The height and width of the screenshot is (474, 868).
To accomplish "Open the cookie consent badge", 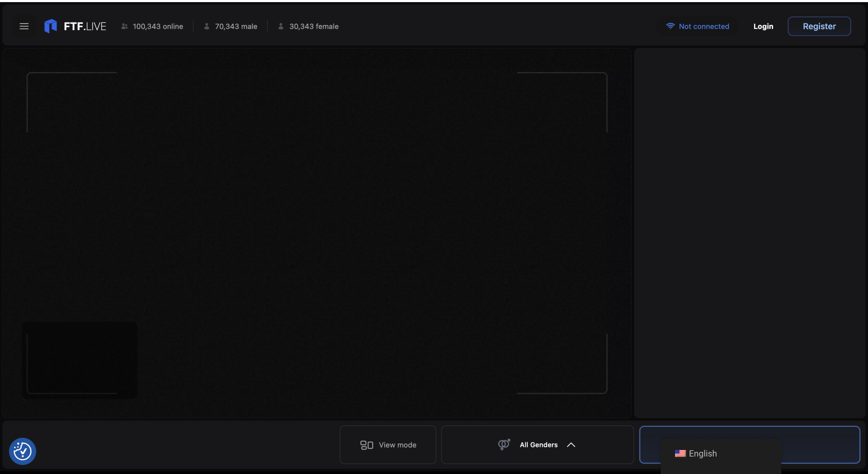I will (22, 451).
